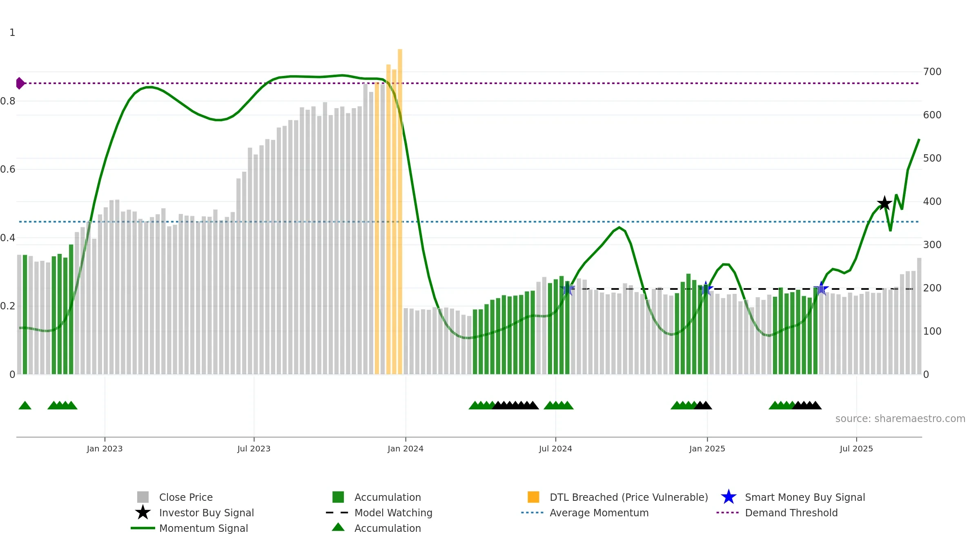Click the tallest orange DTL Breached bar

tap(400, 211)
